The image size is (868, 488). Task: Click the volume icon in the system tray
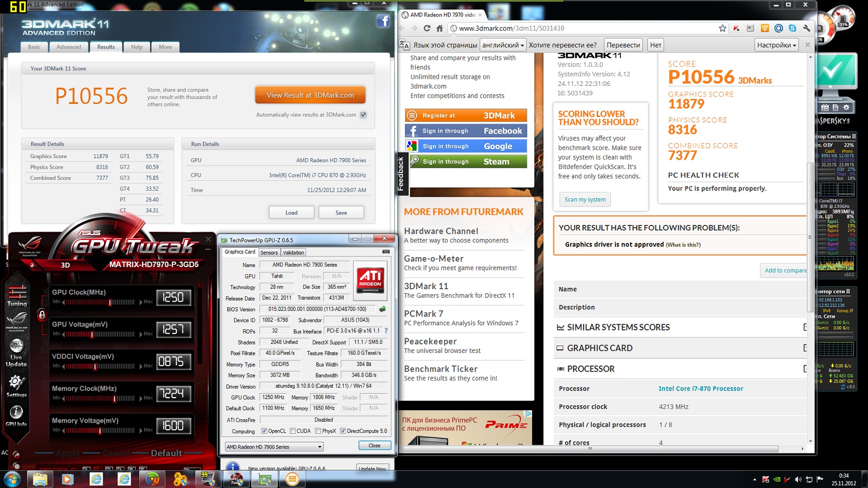click(x=798, y=479)
